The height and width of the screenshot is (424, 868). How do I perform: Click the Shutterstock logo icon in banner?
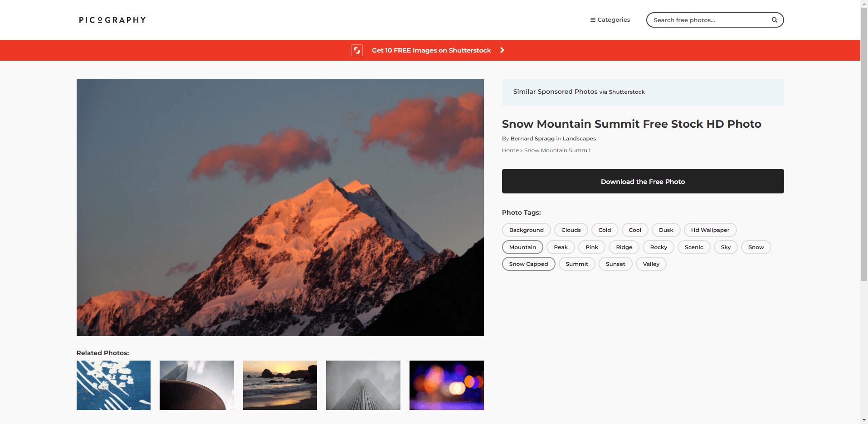click(x=357, y=50)
